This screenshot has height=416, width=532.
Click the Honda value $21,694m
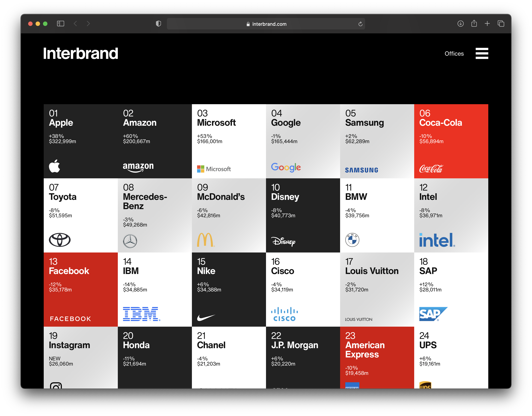pyautogui.click(x=134, y=364)
